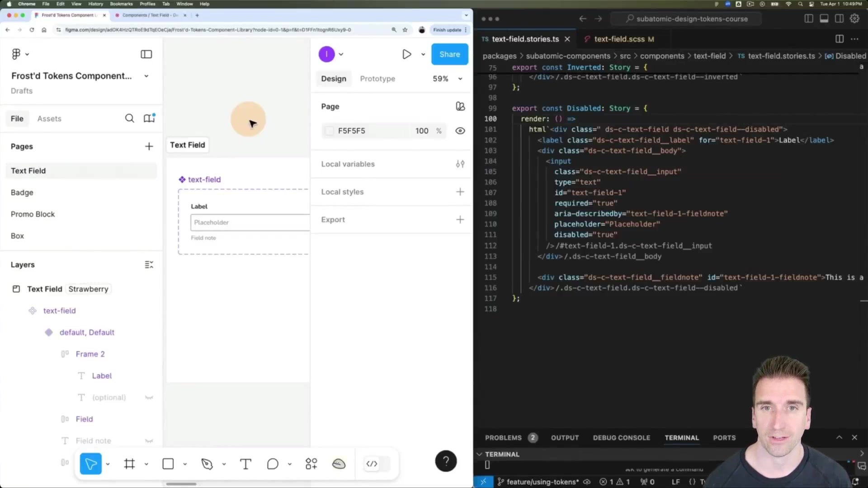
Task: Bookmark this page with Chrome star icon
Action: (x=405, y=30)
